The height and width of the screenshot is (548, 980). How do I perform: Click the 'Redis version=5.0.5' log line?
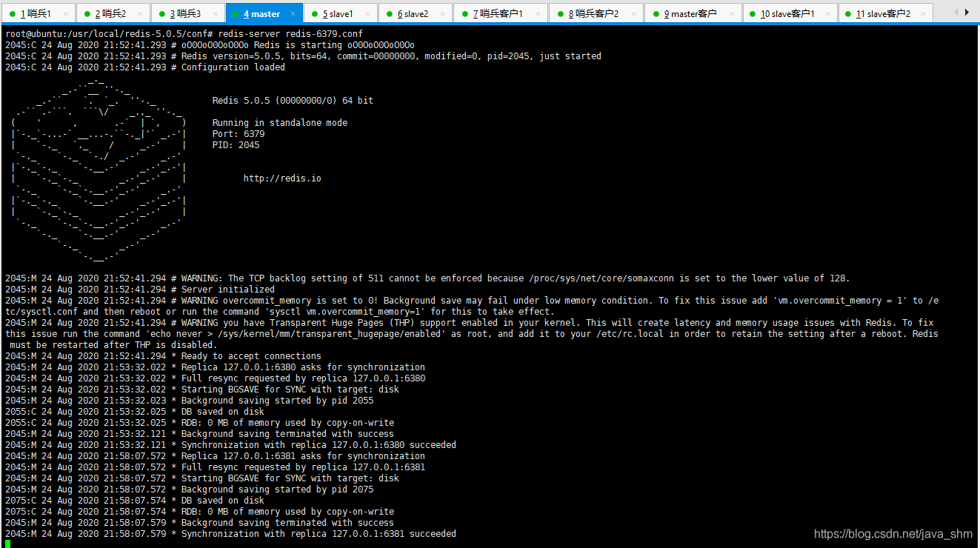click(303, 56)
